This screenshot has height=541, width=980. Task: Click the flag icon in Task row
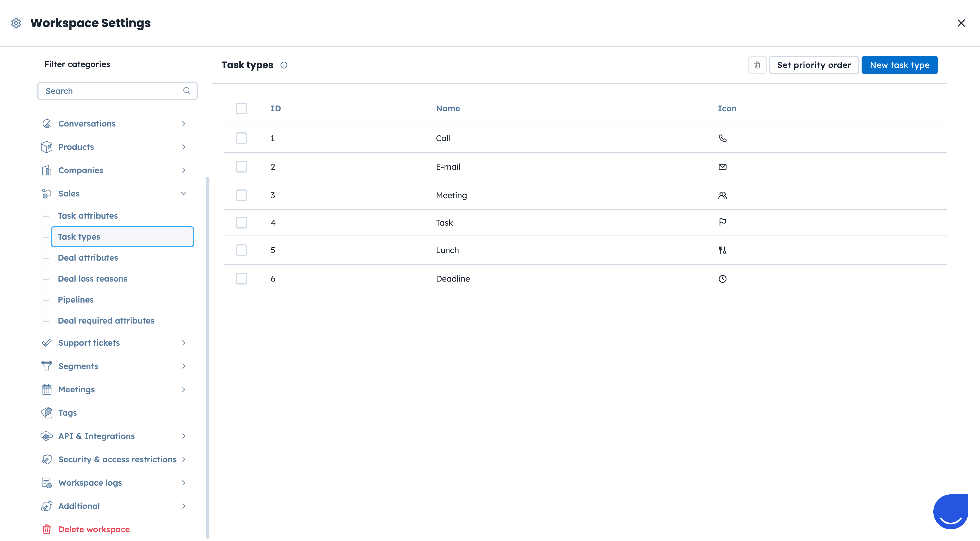tap(722, 222)
